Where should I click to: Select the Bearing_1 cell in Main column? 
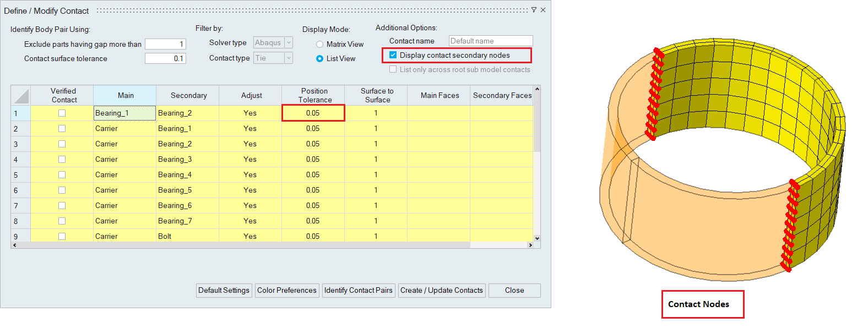tap(124, 113)
